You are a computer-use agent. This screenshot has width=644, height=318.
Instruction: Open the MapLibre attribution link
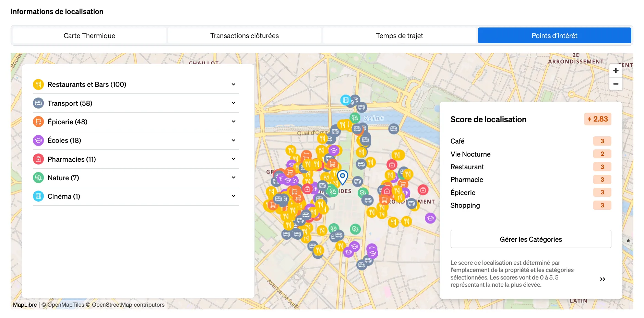(x=25, y=305)
